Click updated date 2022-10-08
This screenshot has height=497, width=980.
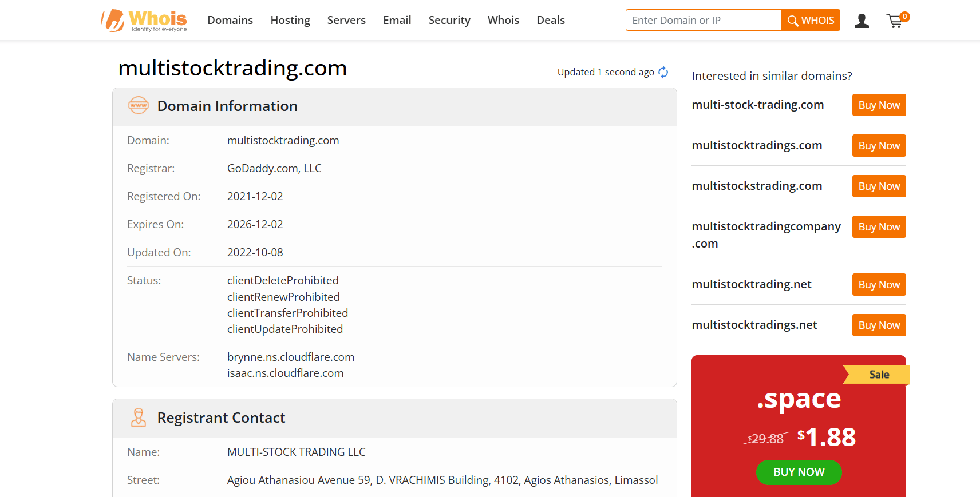[x=255, y=252]
